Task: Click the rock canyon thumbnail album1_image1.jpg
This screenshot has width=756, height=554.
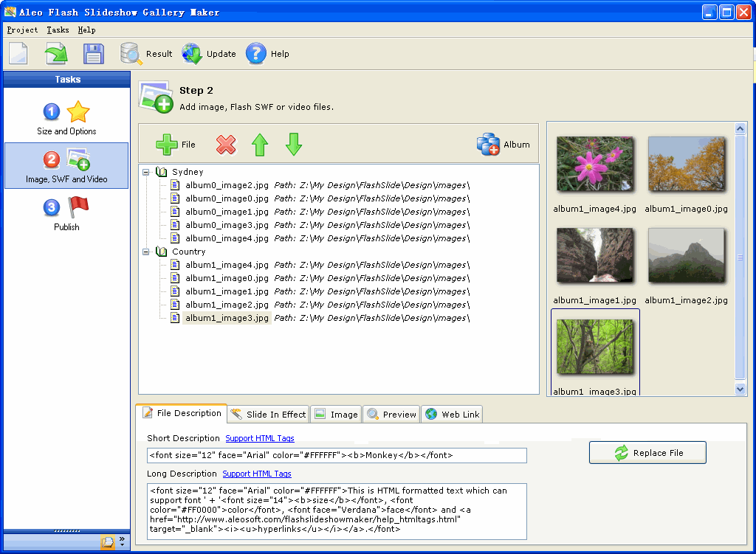Action: coord(594,255)
